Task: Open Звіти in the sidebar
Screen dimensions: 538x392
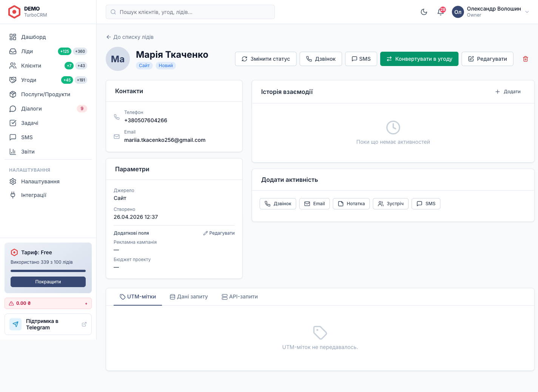Action: (x=48, y=152)
